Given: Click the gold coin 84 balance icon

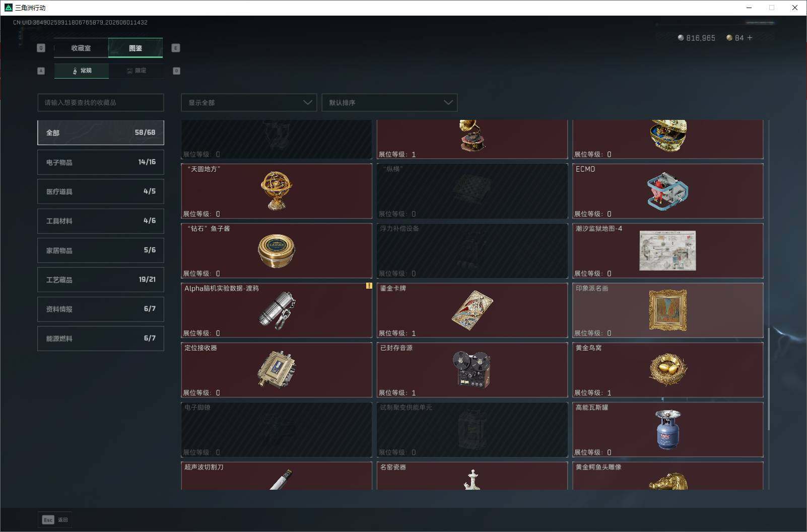Looking at the screenshot, I should (729, 38).
